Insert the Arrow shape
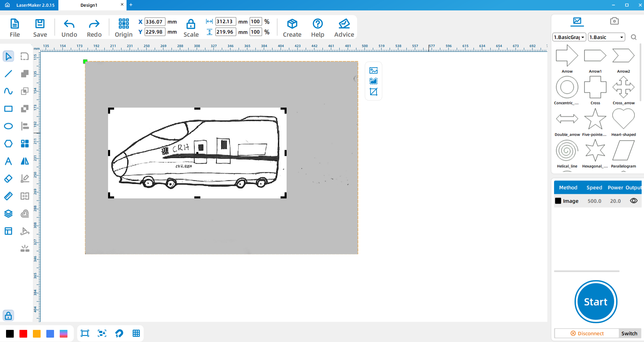This screenshot has width=644, height=342. tap(567, 58)
